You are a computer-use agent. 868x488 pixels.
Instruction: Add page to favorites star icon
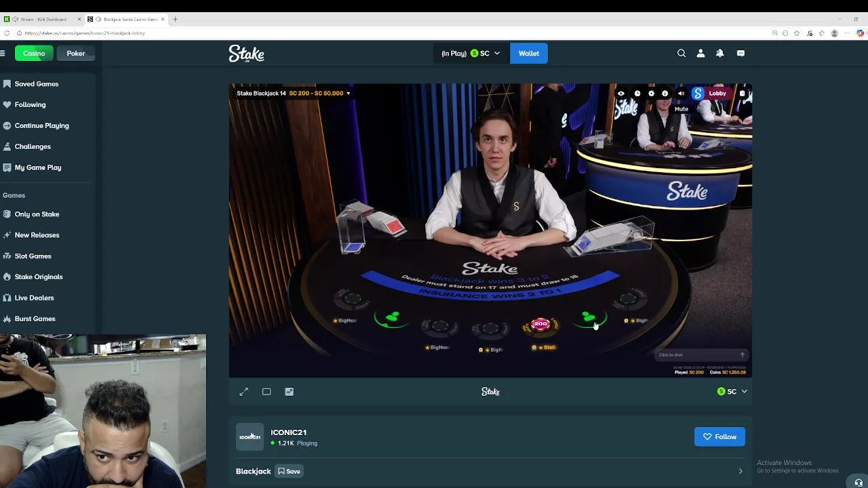click(797, 33)
